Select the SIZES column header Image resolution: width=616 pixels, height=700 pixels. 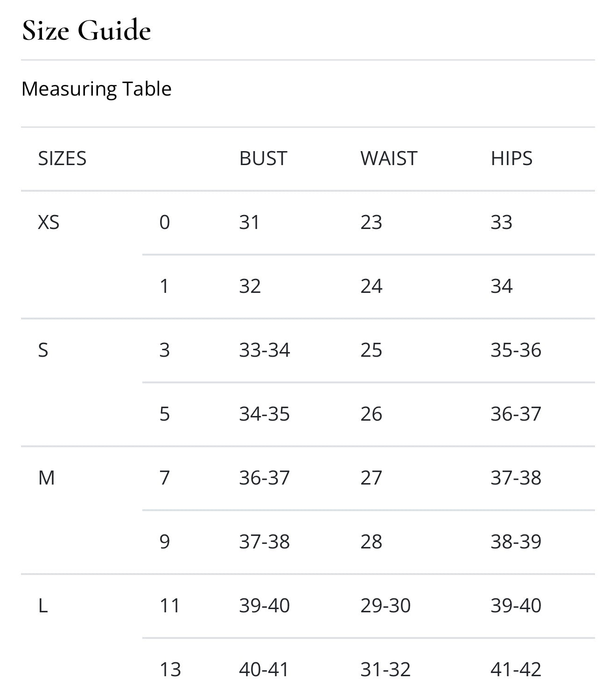tap(62, 159)
